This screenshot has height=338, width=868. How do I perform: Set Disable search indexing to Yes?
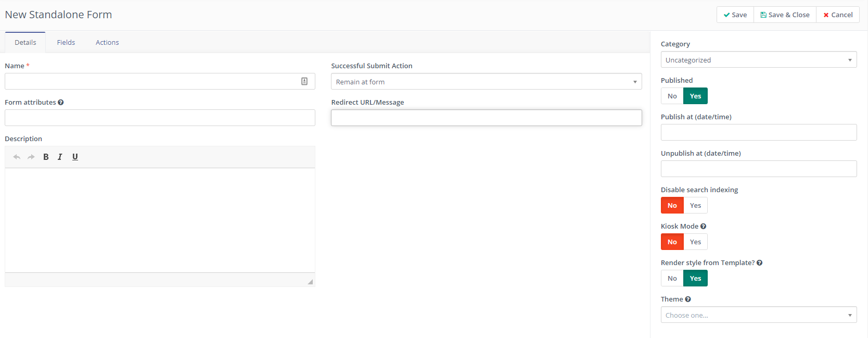pos(695,206)
